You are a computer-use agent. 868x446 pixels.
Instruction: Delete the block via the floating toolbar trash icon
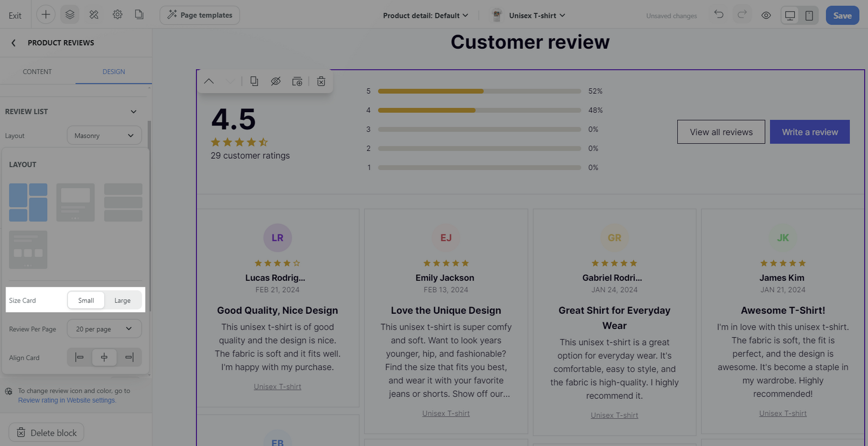(321, 81)
